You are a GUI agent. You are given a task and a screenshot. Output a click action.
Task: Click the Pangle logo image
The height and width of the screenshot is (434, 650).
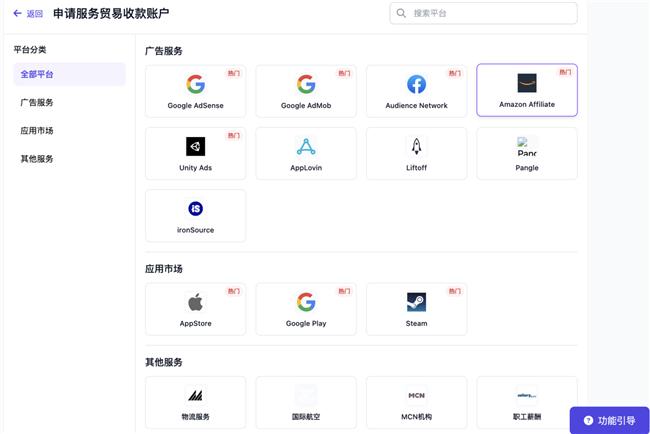pyautogui.click(x=527, y=146)
